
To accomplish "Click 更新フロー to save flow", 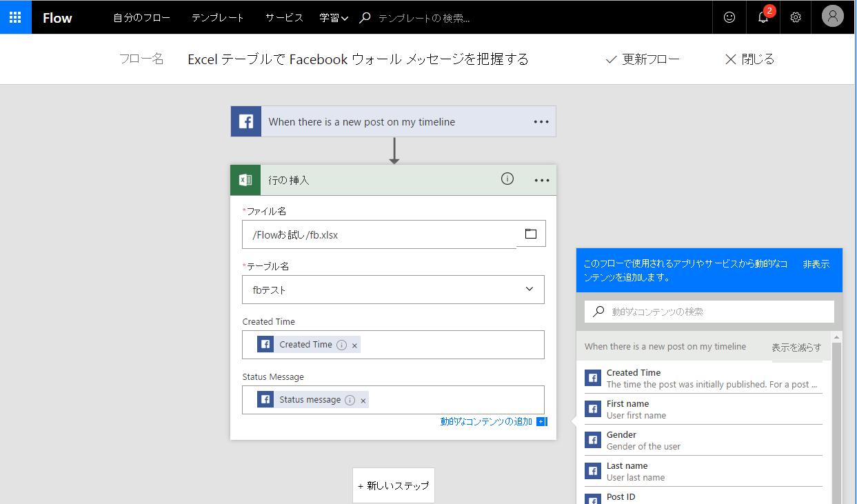I will [x=643, y=59].
